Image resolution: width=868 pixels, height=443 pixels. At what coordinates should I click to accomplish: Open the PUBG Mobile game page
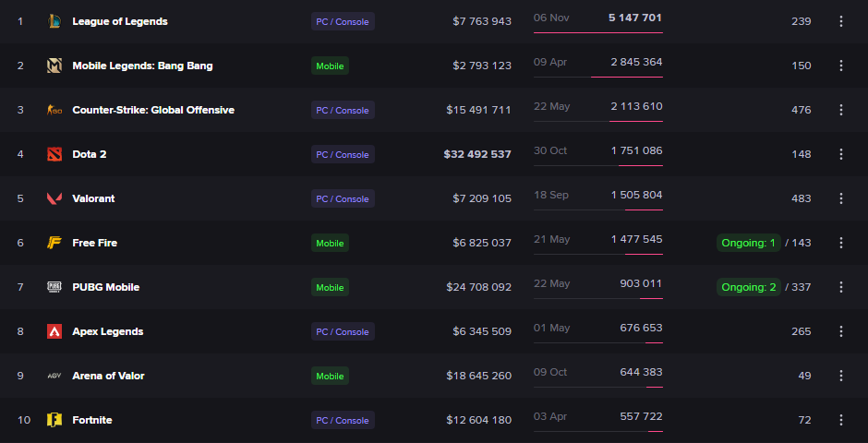(106, 287)
